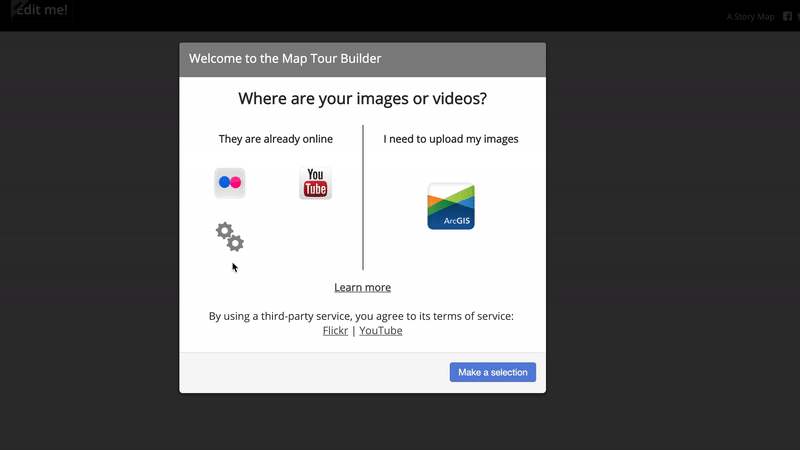Image resolution: width=800 pixels, height=450 pixels.
Task: Open the Learn more link
Action: pos(362,287)
